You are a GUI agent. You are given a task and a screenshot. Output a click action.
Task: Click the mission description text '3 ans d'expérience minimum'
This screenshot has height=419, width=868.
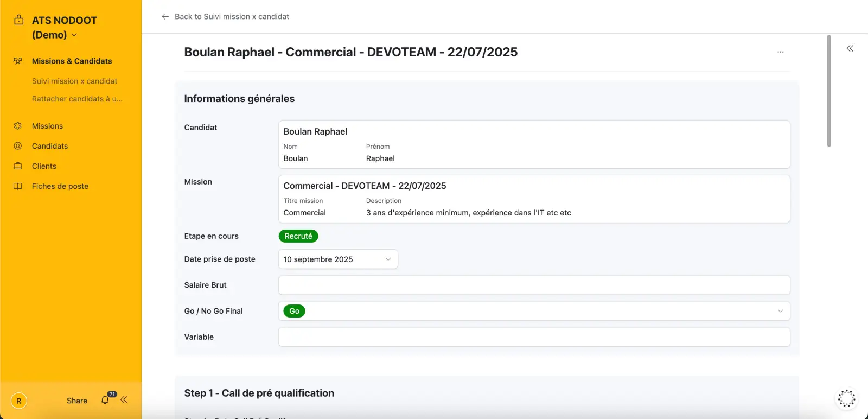pyautogui.click(x=469, y=213)
